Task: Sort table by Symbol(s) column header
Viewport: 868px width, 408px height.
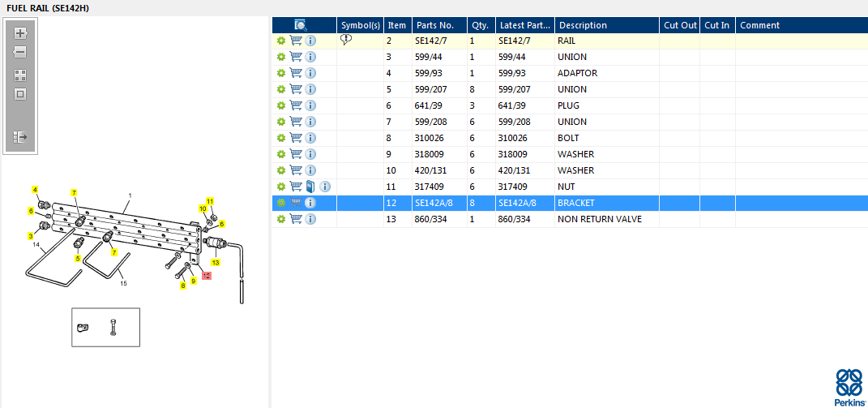Action: tap(361, 25)
